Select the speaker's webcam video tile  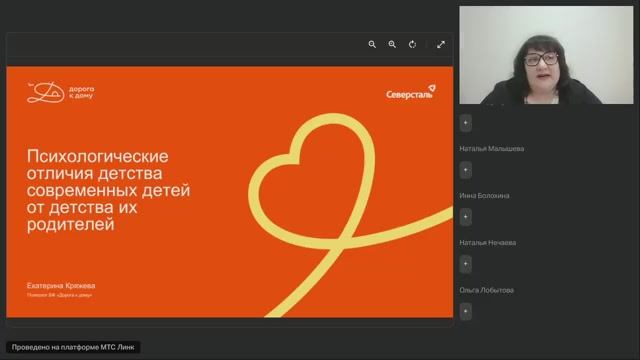(546, 55)
